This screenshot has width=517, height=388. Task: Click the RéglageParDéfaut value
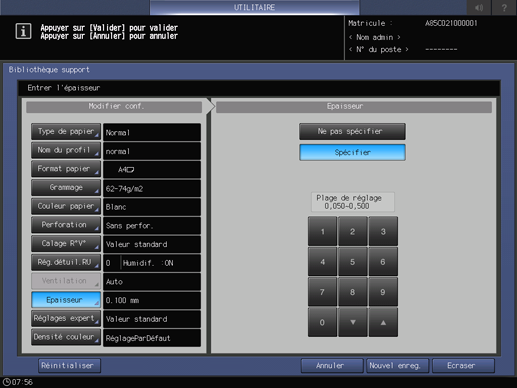(152, 338)
